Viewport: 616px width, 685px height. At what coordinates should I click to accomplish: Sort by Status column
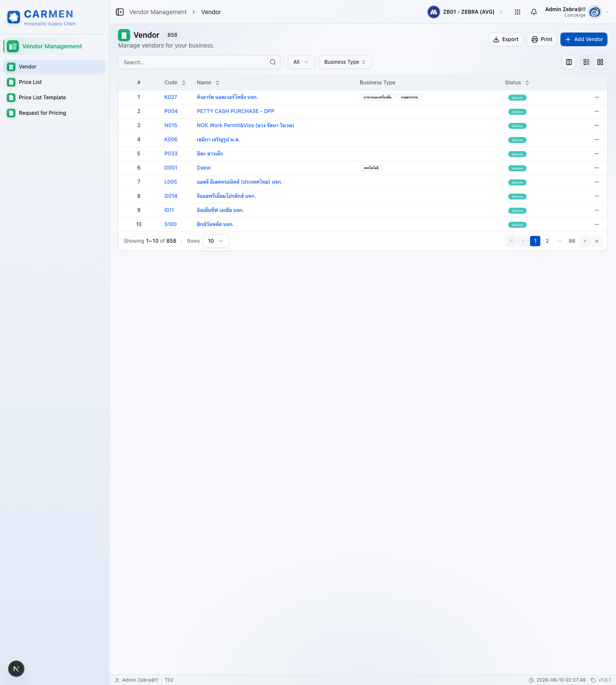point(517,83)
